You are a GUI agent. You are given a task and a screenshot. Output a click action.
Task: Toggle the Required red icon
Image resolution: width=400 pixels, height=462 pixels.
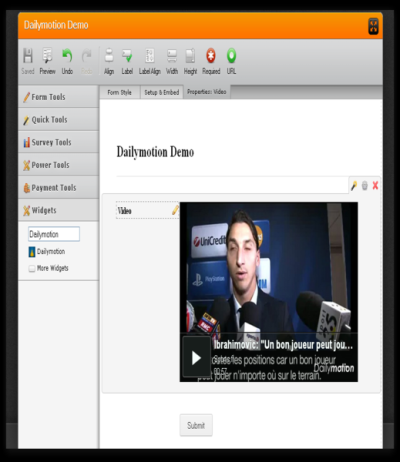pos(211,56)
